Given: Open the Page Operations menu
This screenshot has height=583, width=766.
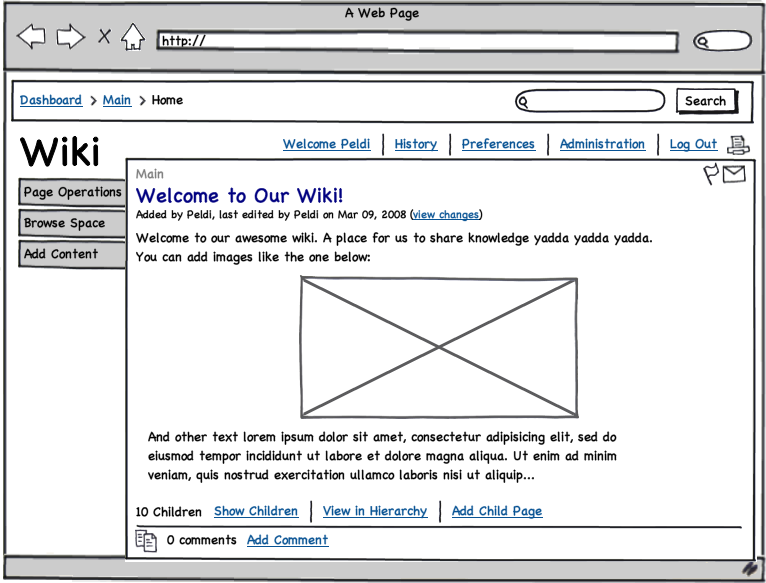Looking at the screenshot, I should tap(72, 192).
